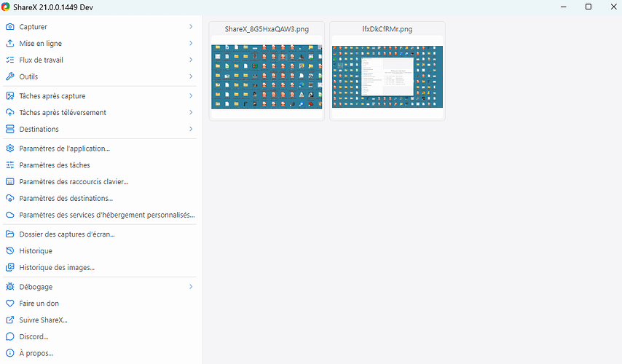This screenshot has width=622, height=364.
Task: Click the info icon beside À propos
Action: [x=10, y=353]
